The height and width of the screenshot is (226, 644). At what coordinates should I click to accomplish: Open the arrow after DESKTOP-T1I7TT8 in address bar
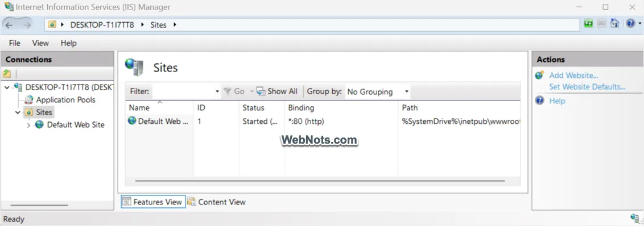click(x=142, y=24)
